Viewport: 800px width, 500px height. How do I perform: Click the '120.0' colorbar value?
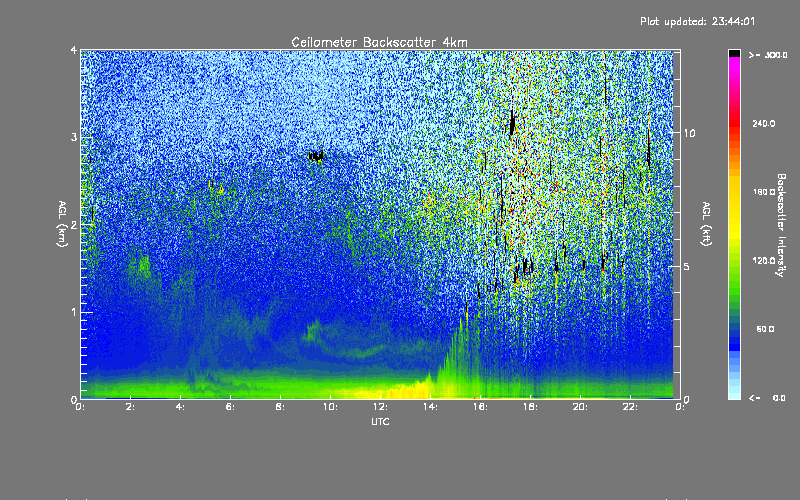pyautogui.click(x=764, y=261)
